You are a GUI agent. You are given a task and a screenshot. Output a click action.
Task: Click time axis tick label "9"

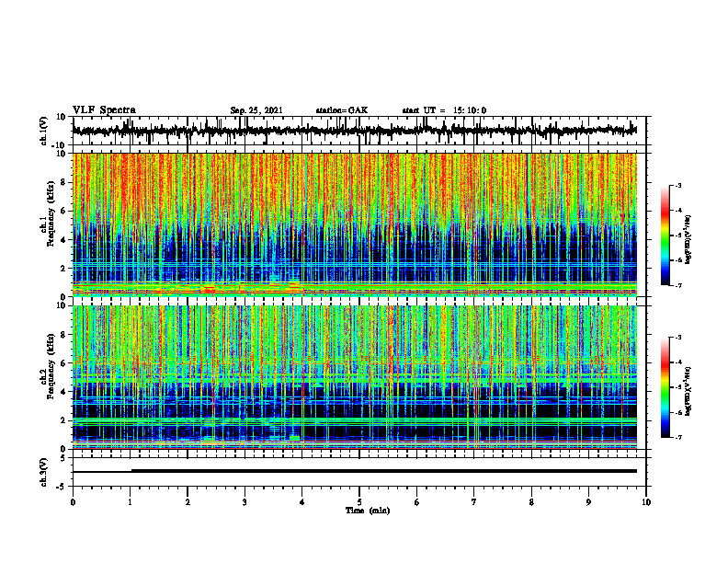tap(588, 502)
